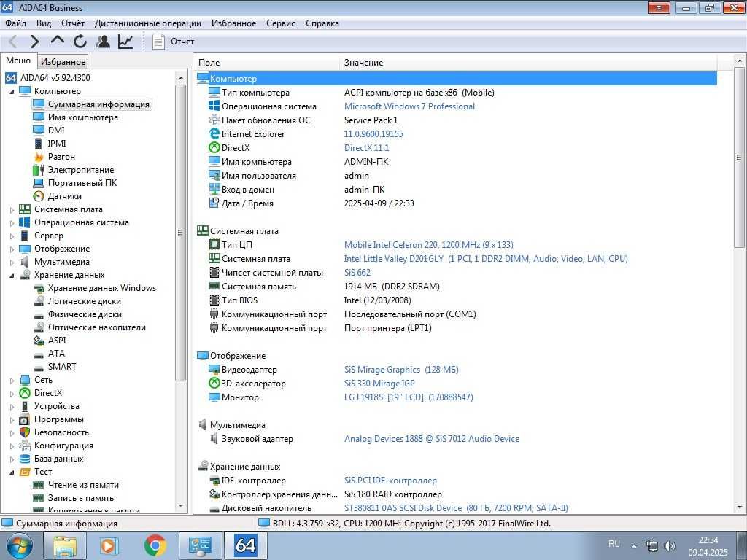Open DirectX Xbox icon in tree

click(x=25, y=393)
